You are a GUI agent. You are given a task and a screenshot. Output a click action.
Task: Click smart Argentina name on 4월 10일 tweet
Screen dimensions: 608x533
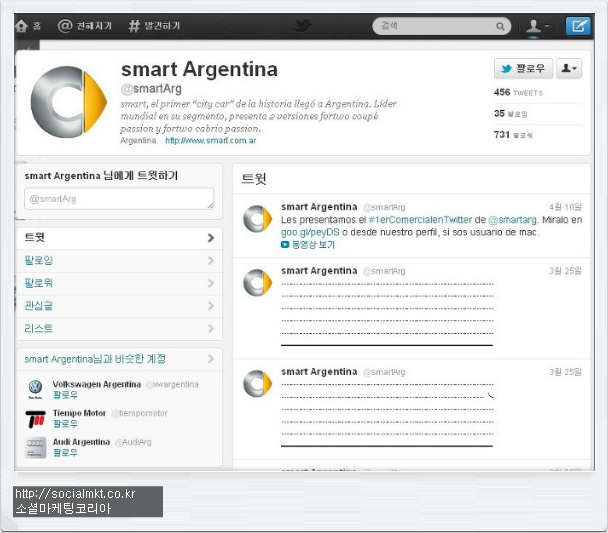click(319, 207)
